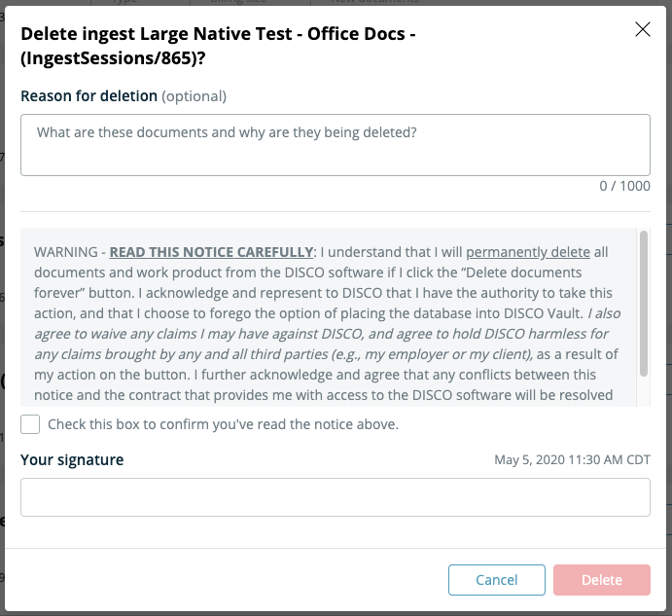This screenshot has height=616, width=672.
Task: Click into the Reason for deletion text area
Action: (336, 145)
